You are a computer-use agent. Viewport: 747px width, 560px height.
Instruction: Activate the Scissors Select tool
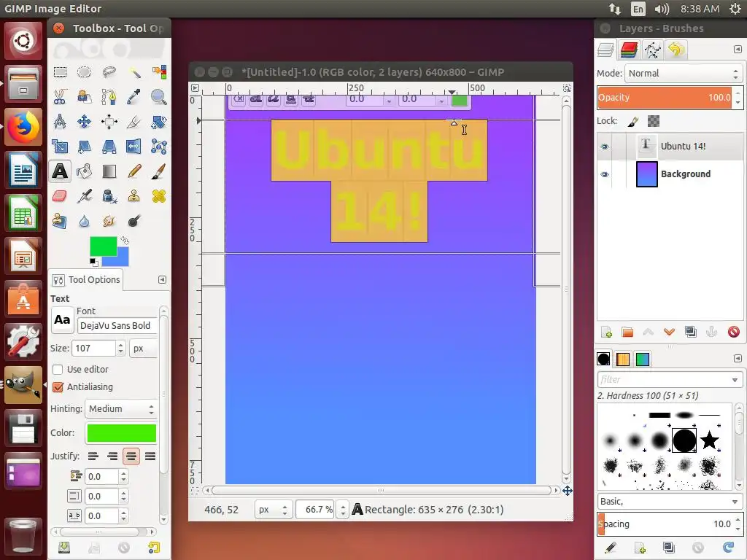click(60, 97)
